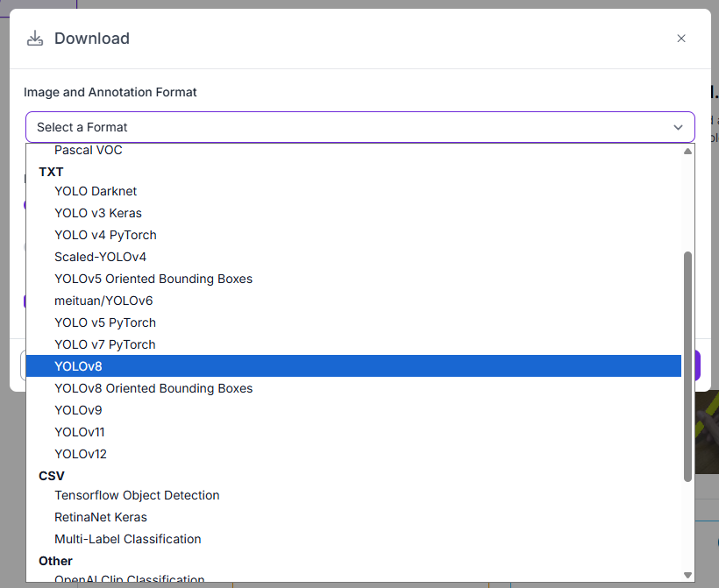Choose YOLO v7 PyTorch format
Viewport: 719px width, 588px height.
pos(105,344)
